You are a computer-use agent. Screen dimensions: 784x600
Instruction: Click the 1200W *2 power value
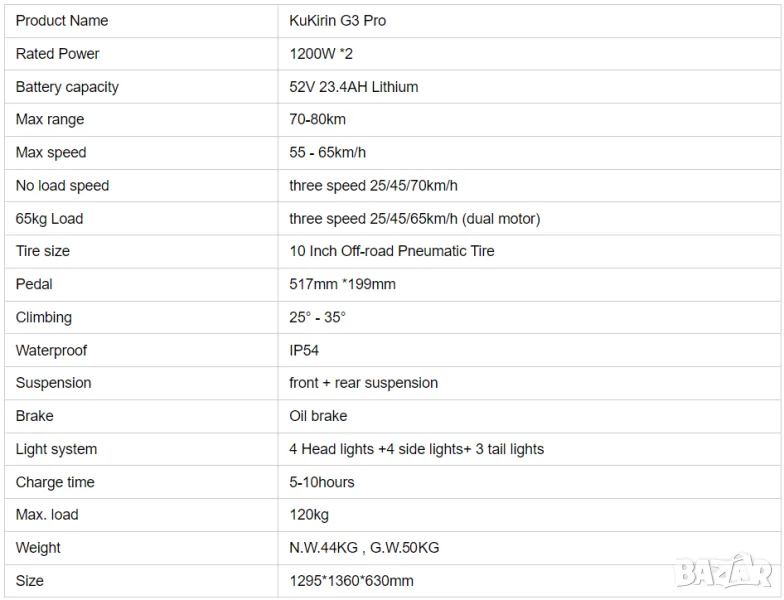tap(321, 54)
